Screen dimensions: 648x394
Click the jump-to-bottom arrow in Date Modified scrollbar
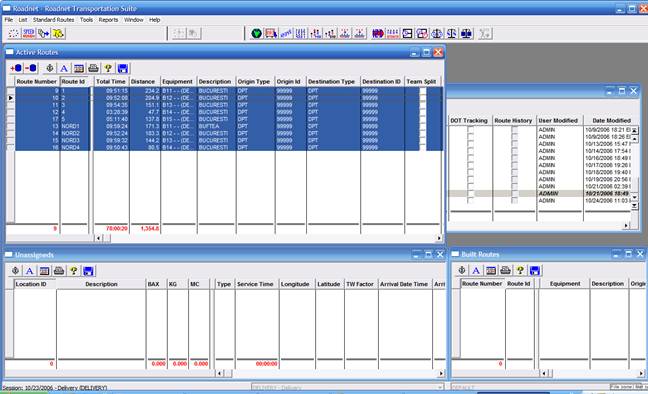pyautogui.click(x=634, y=205)
